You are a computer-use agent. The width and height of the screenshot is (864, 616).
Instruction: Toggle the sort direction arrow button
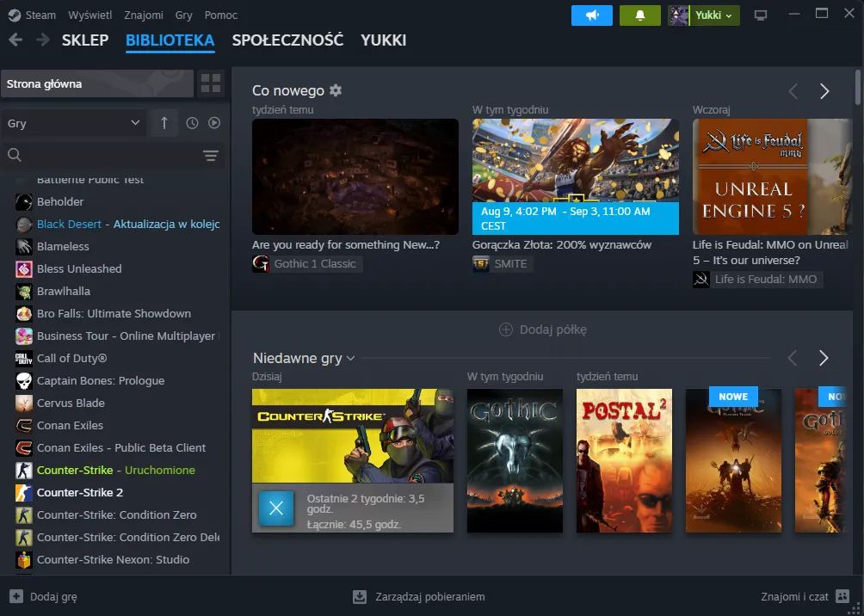point(164,123)
